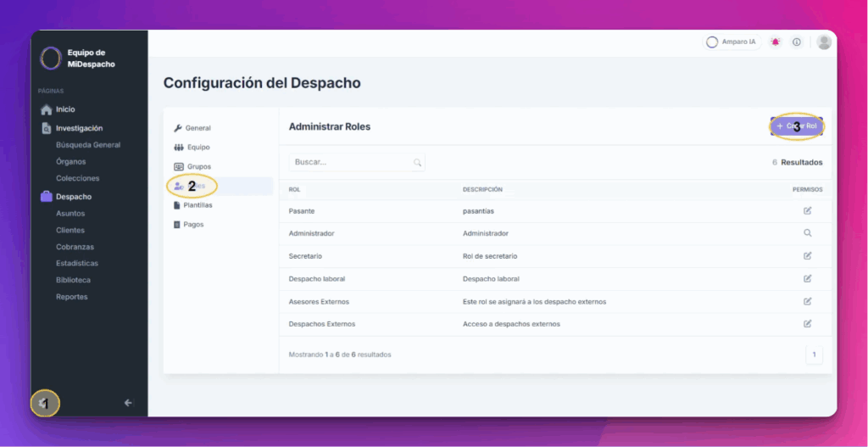View permissions for Administrador role
This screenshot has width=868, height=447.
(x=808, y=233)
